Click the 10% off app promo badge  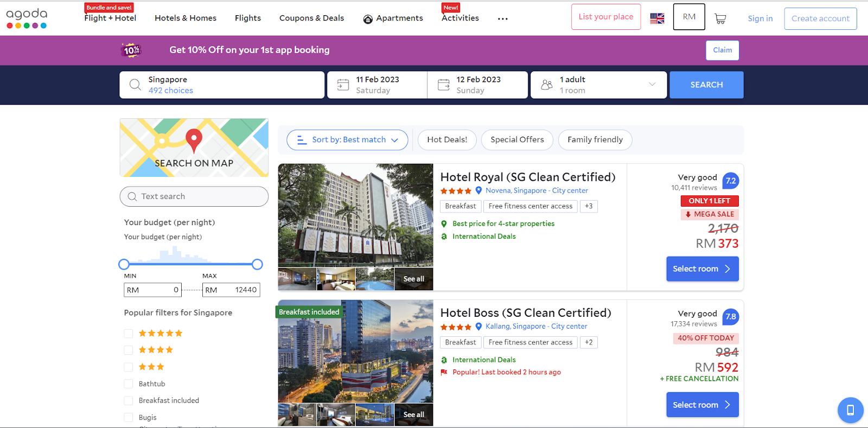click(131, 50)
